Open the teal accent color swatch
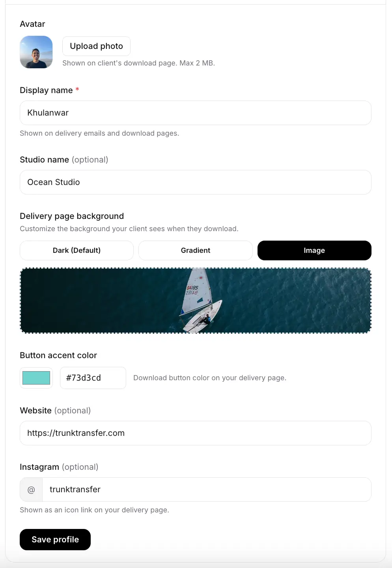Image resolution: width=392 pixels, height=568 pixels. (x=36, y=378)
